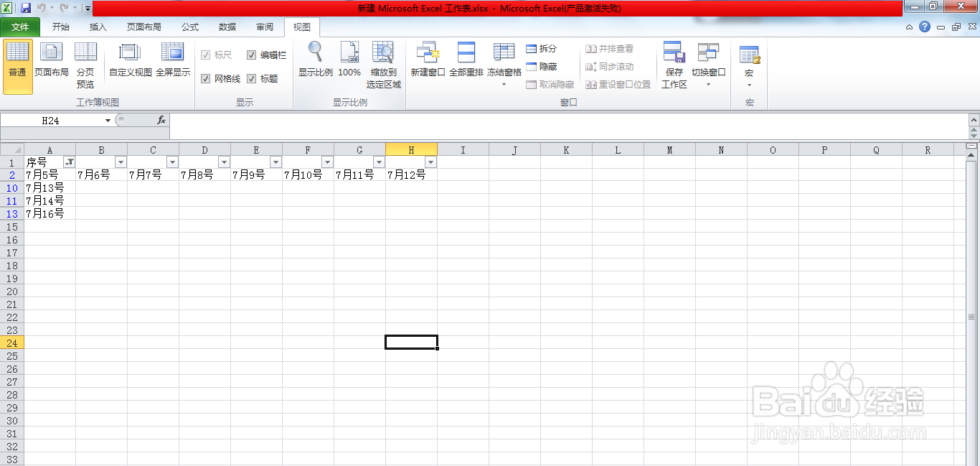Click the redo icon in quick access toolbar

[x=64, y=8]
